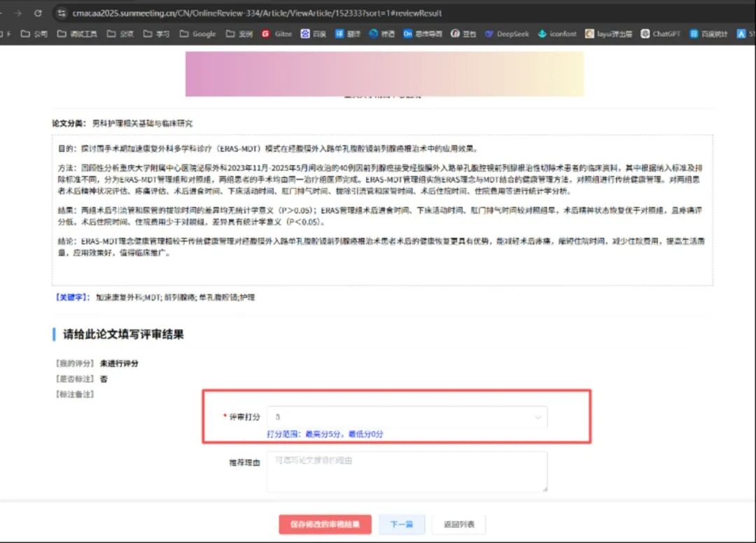Click the browser forward arrow
The height and width of the screenshot is (543, 756).
[17, 13]
